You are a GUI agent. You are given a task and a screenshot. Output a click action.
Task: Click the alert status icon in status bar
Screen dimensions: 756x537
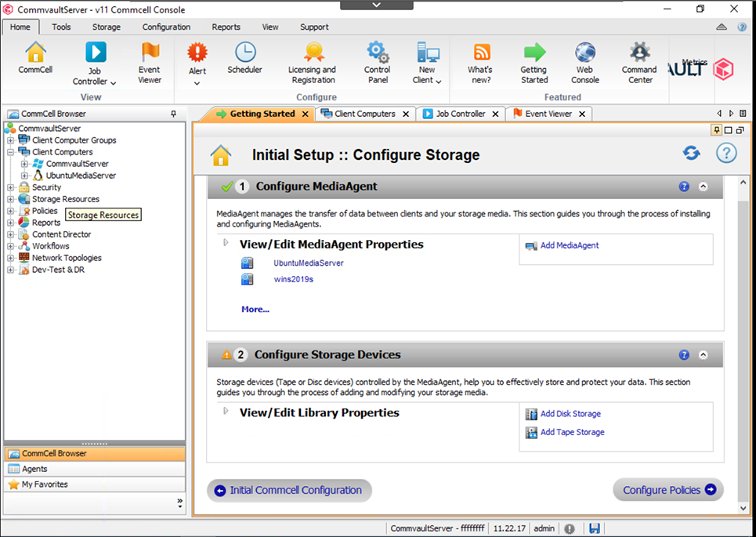[570, 528]
